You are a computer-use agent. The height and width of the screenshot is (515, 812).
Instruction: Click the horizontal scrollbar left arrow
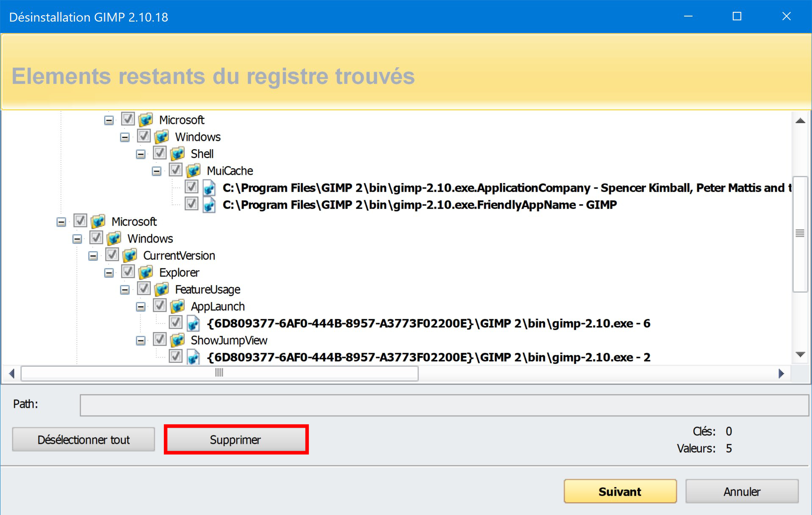click(12, 374)
